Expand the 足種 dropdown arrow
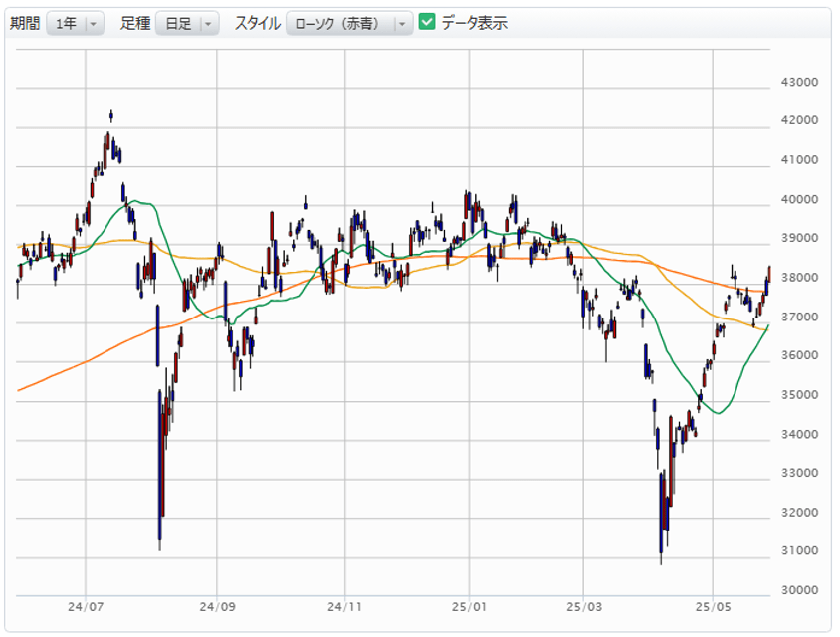This screenshot has width=840, height=637. coord(207,23)
